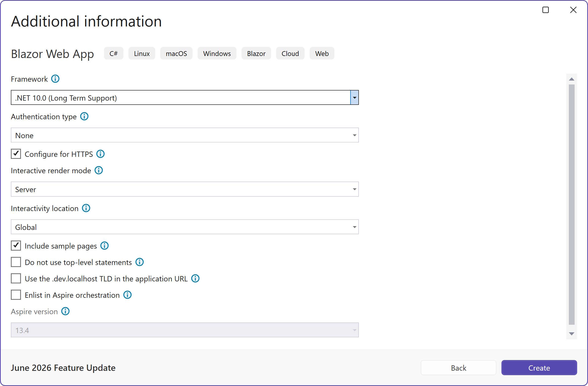Click the C# tag
Screen dimensions: 588x386
click(x=114, y=53)
